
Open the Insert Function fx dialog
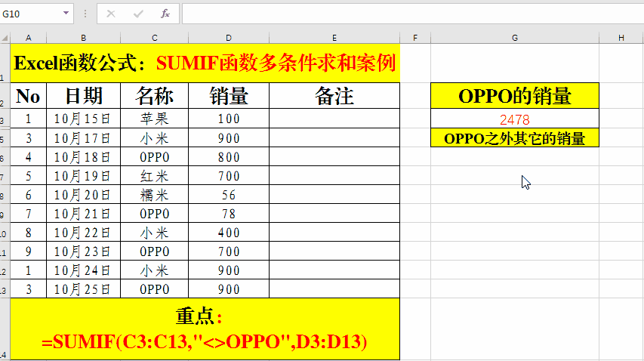pyautogui.click(x=165, y=14)
